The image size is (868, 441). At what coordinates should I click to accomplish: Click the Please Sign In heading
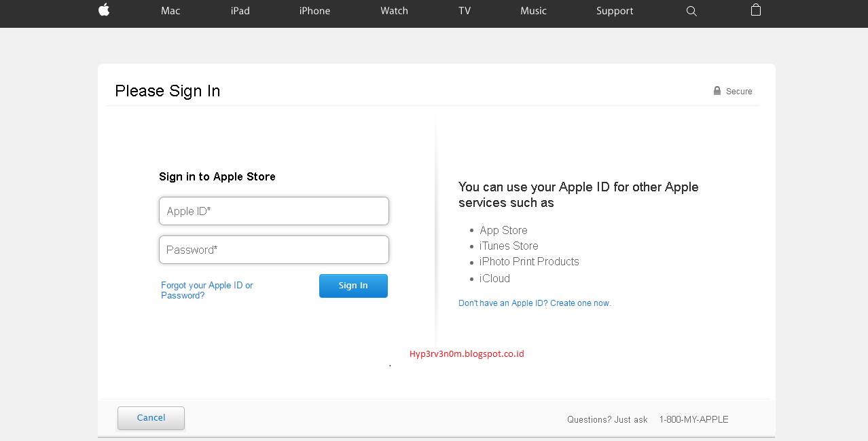pyautogui.click(x=168, y=91)
